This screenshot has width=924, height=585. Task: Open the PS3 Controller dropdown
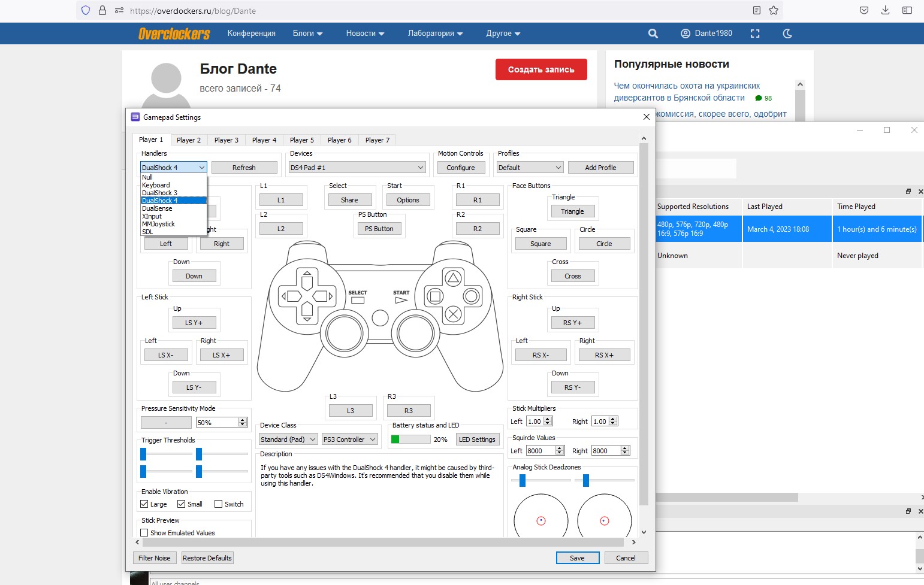click(350, 439)
